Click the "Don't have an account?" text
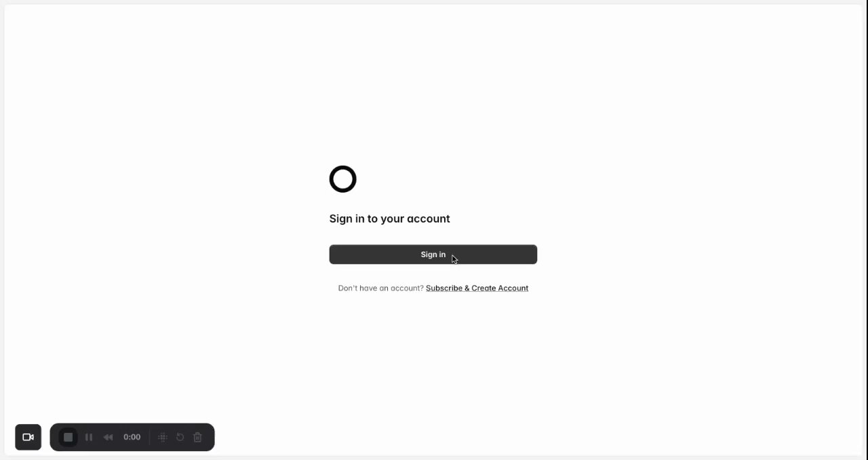The image size is (868, 460). click(380, 288)
